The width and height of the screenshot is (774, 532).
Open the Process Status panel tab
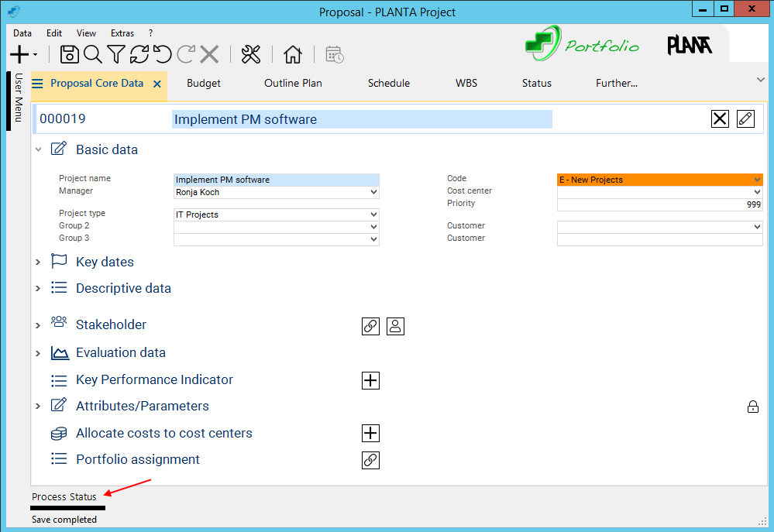tap(64, 497)
